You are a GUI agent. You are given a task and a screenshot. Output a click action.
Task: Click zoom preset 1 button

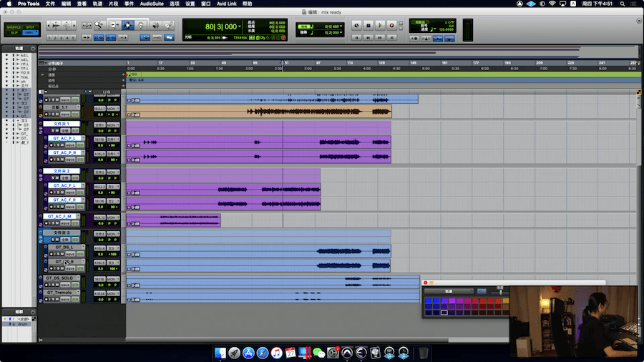click(49, 38)
